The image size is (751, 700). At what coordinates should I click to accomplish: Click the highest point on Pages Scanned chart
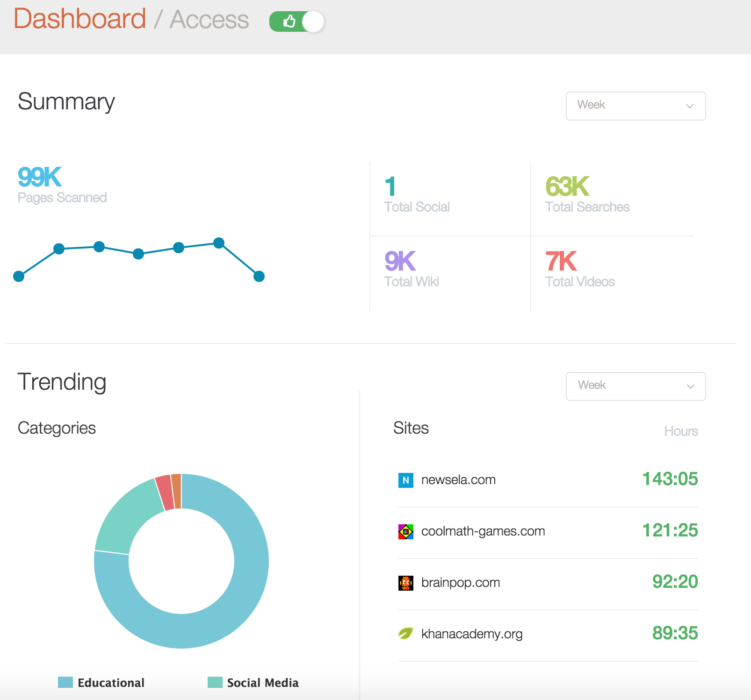tap(219, 243)
